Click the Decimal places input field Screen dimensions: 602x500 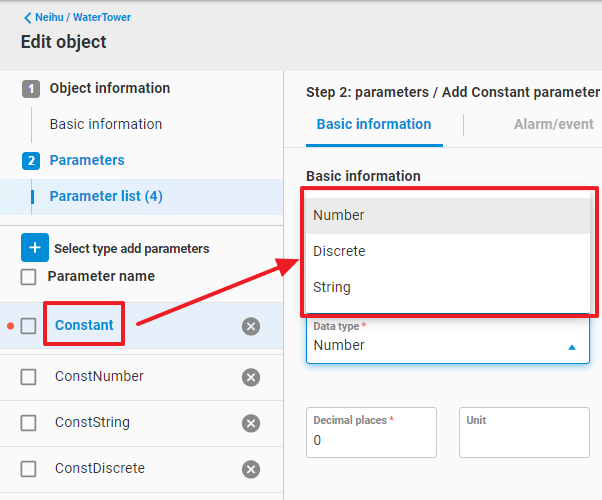tap(371, 440)
